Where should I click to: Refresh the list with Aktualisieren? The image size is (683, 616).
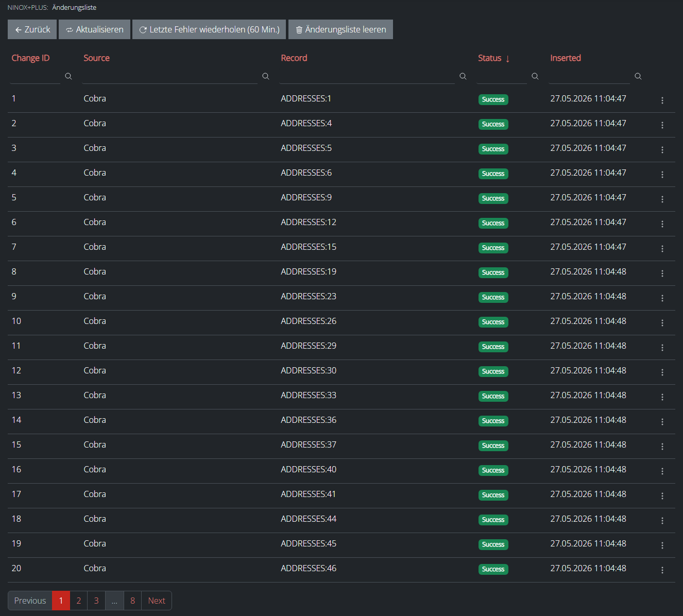coord(94,29)
